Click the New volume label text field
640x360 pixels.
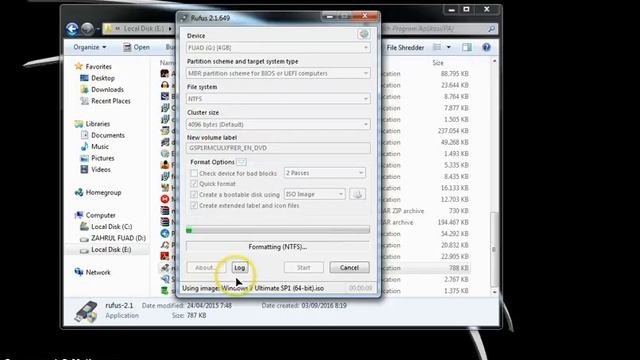278,148
